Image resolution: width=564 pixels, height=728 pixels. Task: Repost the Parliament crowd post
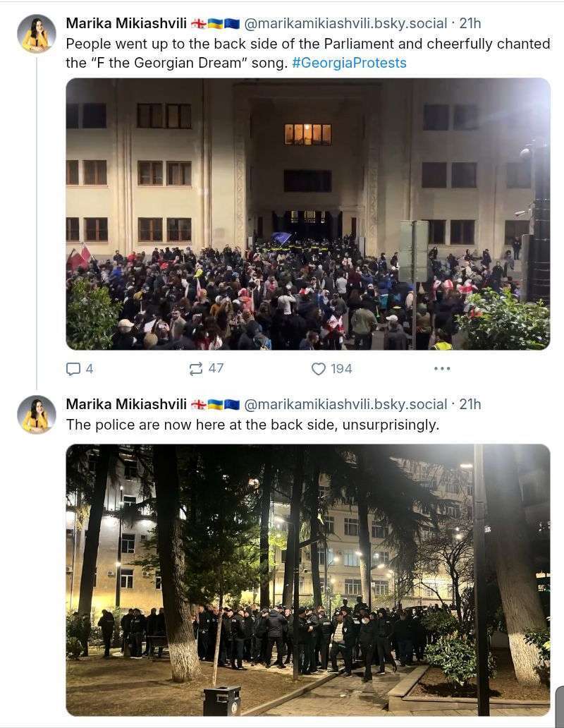196,369
